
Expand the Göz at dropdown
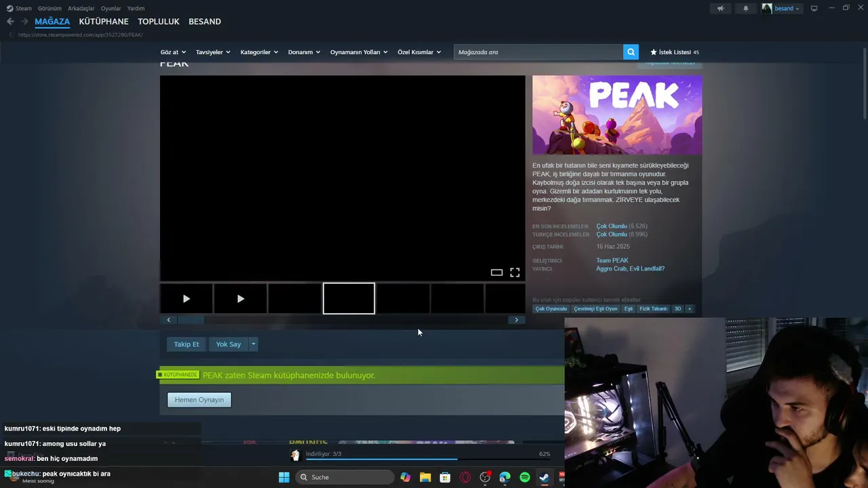[x=173, y=52]
